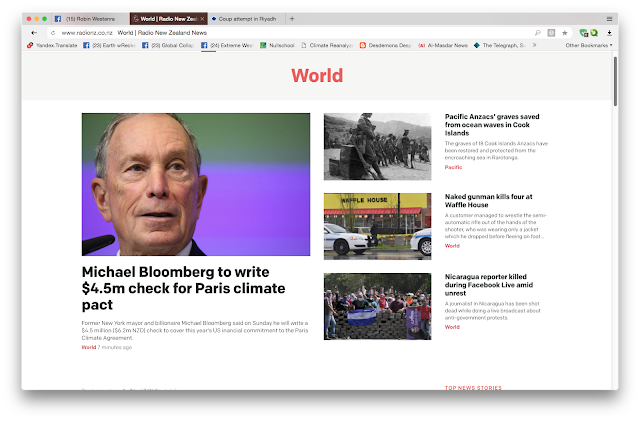The image size is (640, 421).
Task: Click the Cook Islands Anzacs summary text
Action: 496,150
